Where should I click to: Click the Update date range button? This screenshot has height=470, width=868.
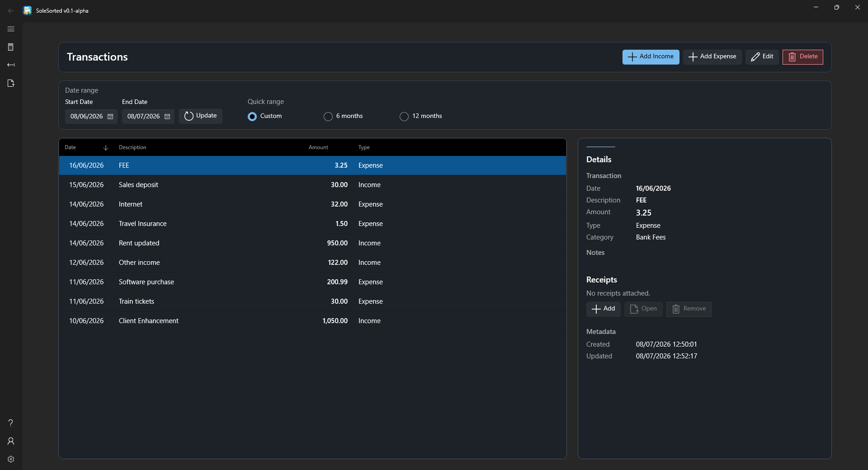coord(200,116)
